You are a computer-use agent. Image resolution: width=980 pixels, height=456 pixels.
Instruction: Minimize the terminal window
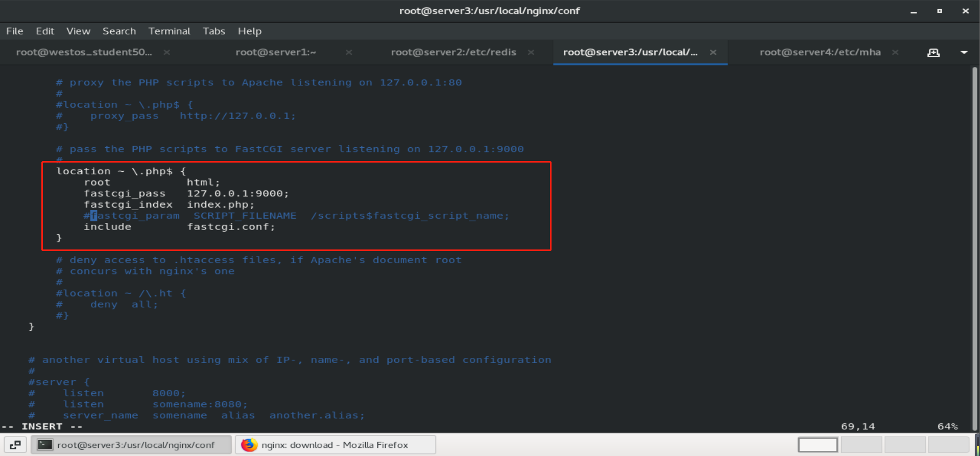914,11
